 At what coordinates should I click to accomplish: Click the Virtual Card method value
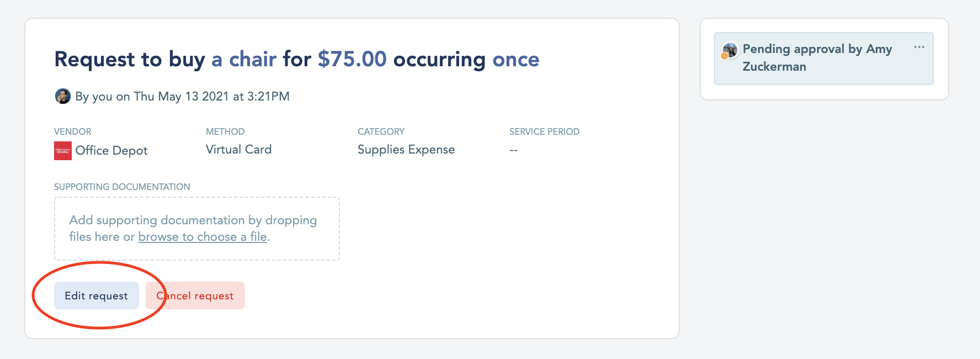point(238,149)
